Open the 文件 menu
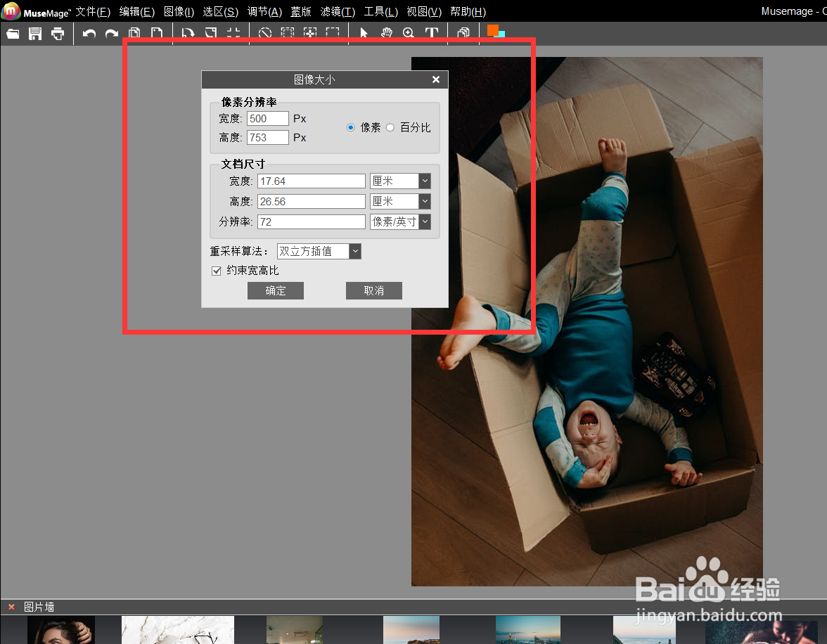This screenshot has width=827, height=644. [x=93, y=12]
